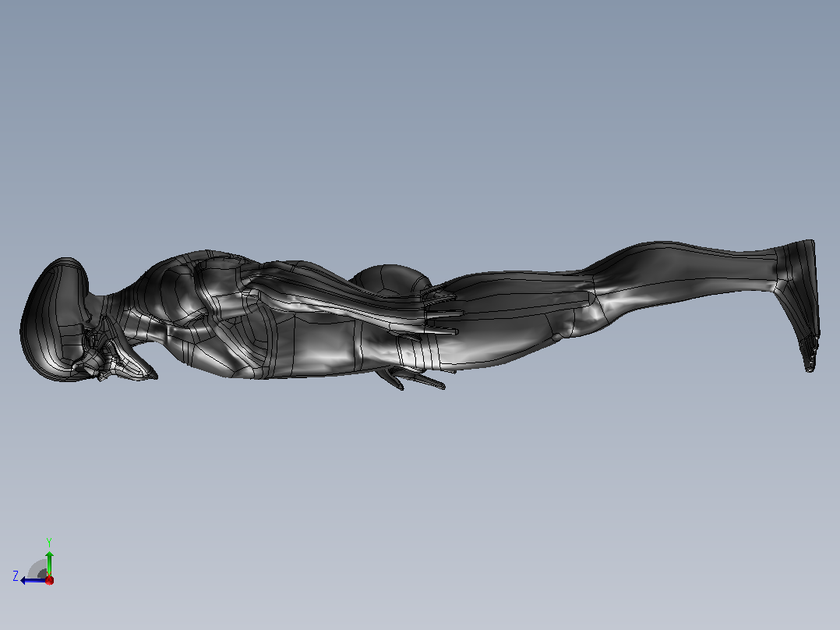Click the blue Z-axis arrow on the triad
The height and width of the screenshot is (630, 840).
pos(33,580)
